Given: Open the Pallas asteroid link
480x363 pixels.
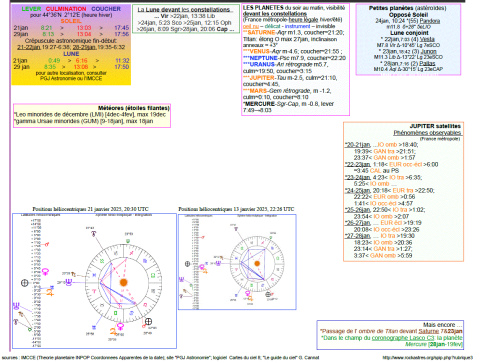Looking at the screenshot, I should click(x=427, y=63).
